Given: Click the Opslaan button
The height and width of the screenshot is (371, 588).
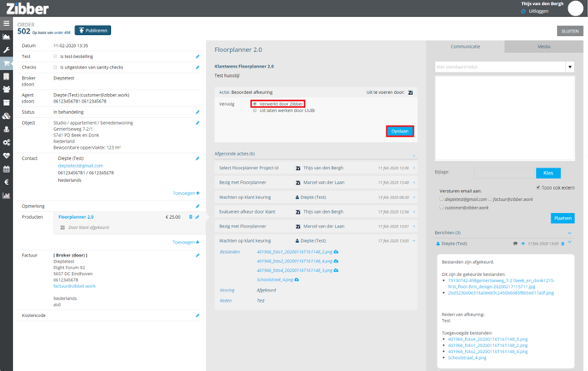Looking at the screenshot, I should pyautogui.click(x=399, y=132).
